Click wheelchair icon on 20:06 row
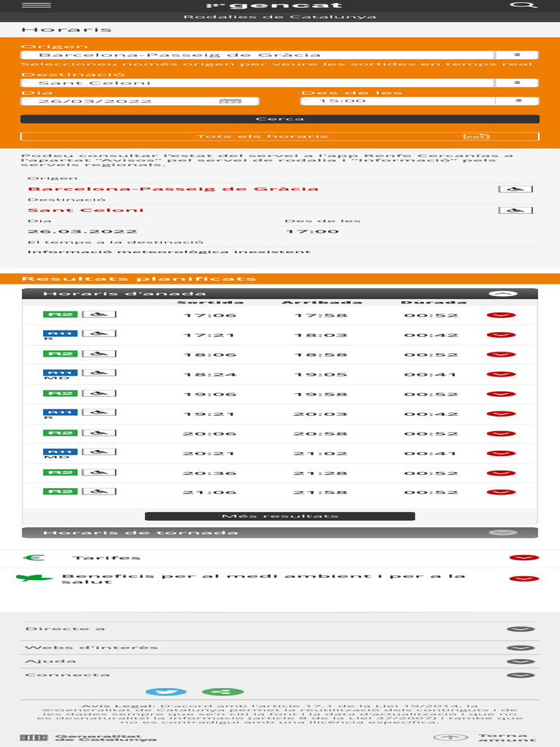 point(99,433)
